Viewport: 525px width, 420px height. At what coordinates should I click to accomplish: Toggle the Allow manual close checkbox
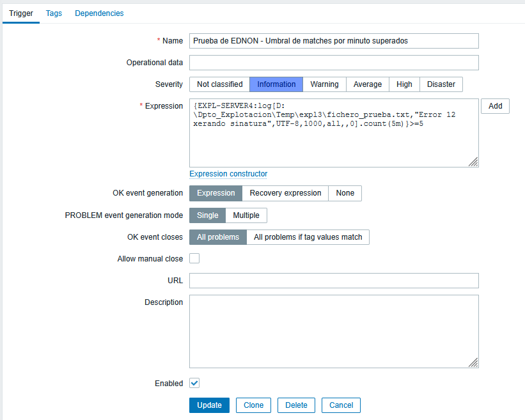click(x=194, y=258)
